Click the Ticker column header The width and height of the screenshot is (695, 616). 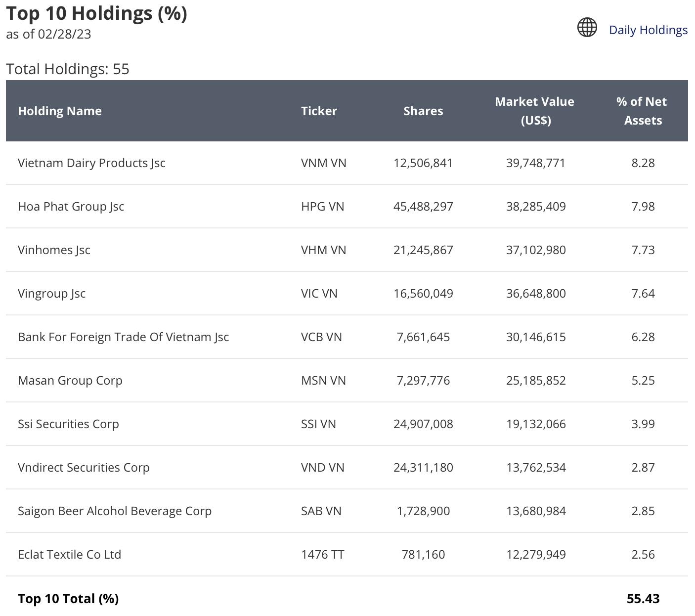coord(319,111)
